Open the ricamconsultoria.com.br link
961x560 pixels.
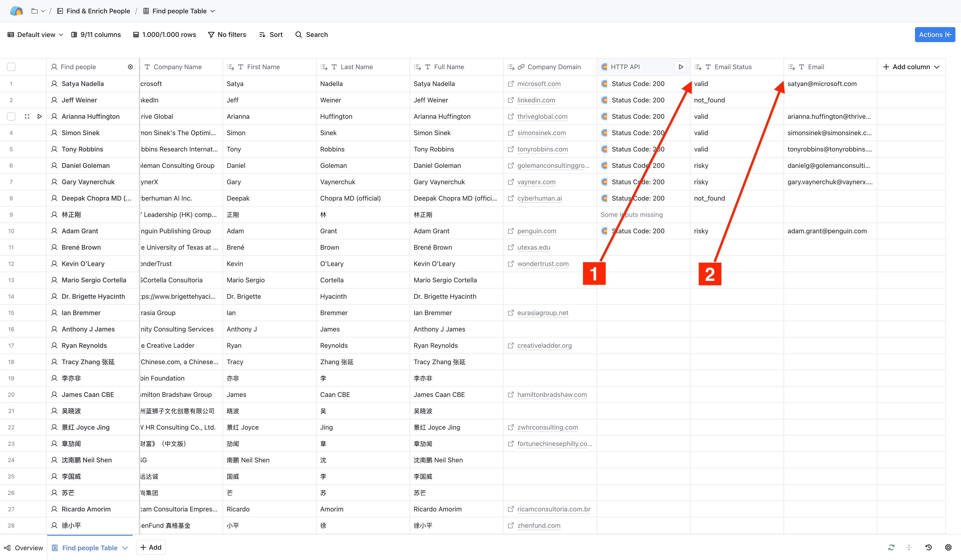[x=553, y=509]
